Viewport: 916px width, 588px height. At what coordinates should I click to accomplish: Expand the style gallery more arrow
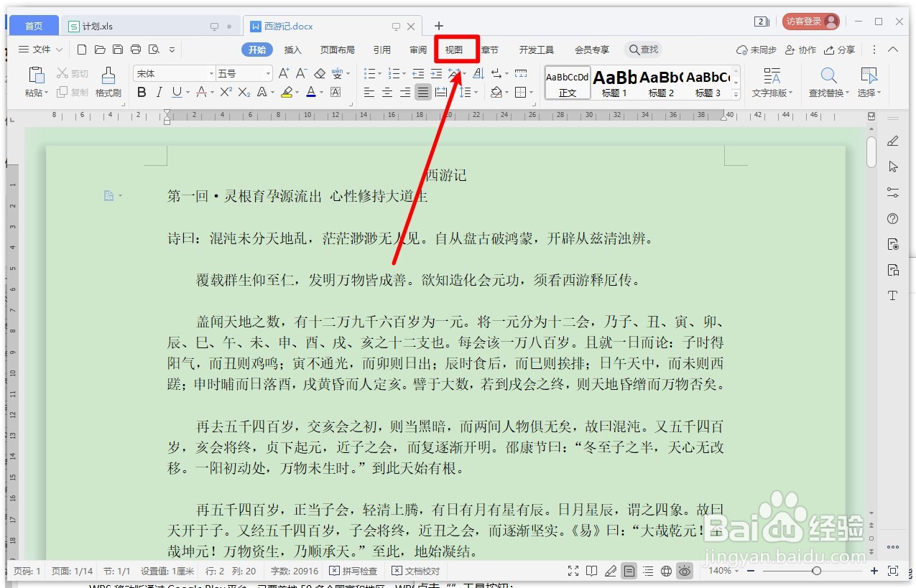[x=736, y=95]
